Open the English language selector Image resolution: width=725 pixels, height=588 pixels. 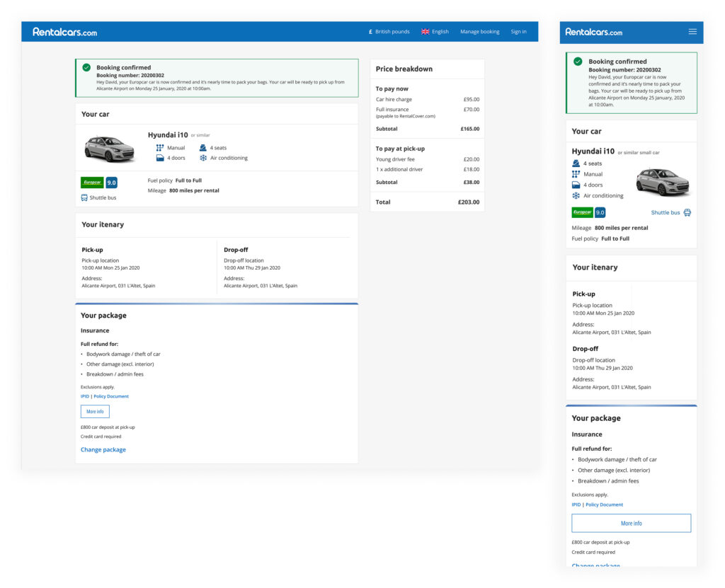coord(440,32)
